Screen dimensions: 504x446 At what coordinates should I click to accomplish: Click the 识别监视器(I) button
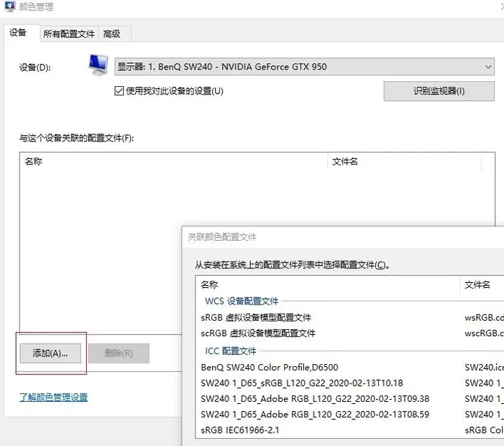point(439,91)
